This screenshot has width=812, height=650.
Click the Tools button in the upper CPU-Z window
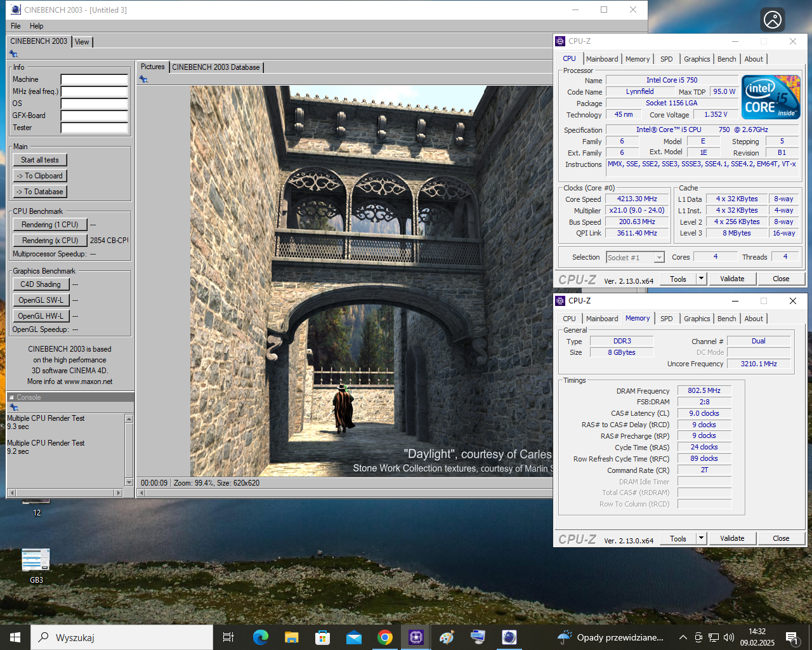pos(678,279)
